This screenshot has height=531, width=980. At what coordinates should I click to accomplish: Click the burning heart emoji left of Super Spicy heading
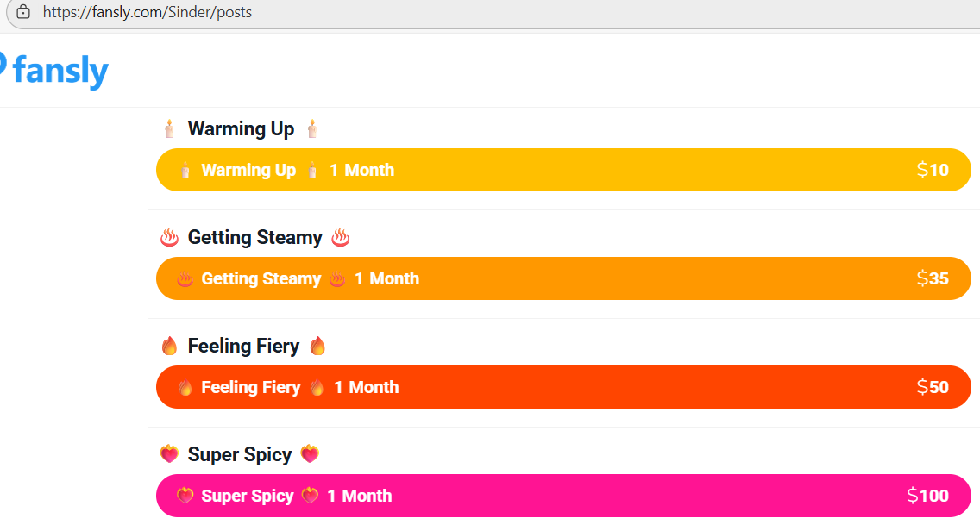[169, 453]
